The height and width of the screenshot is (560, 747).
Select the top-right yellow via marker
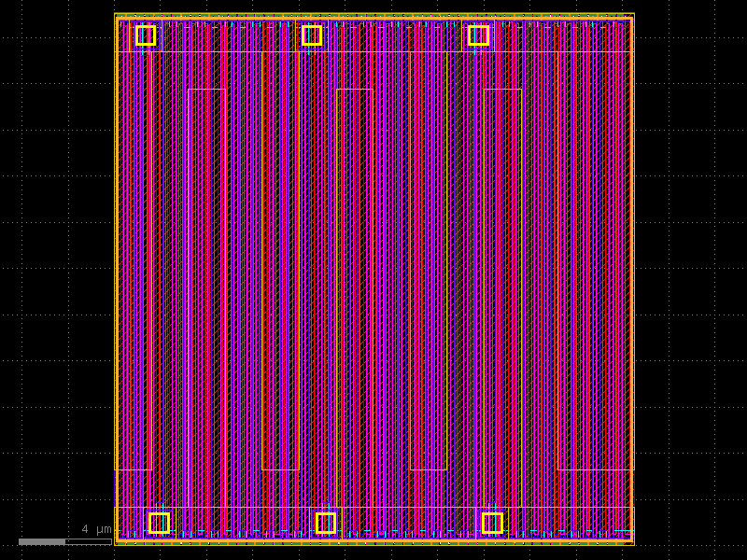point(479,35)
